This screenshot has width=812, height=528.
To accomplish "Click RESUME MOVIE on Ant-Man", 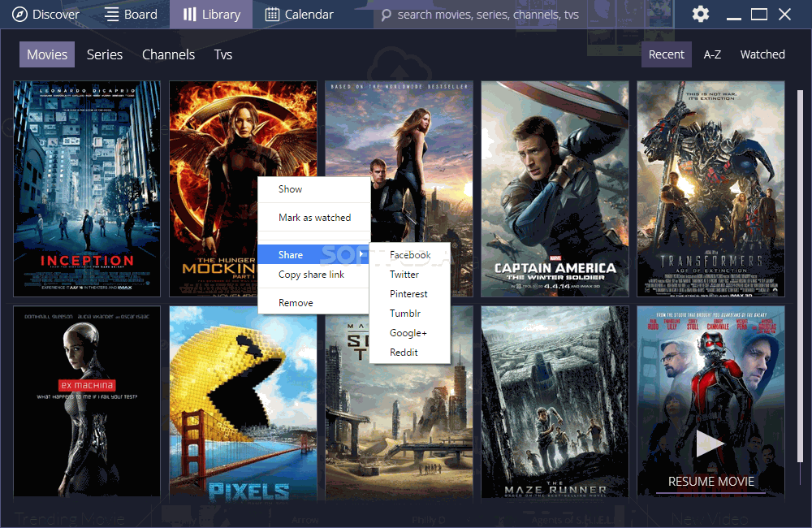I will [x=711, y=482].
